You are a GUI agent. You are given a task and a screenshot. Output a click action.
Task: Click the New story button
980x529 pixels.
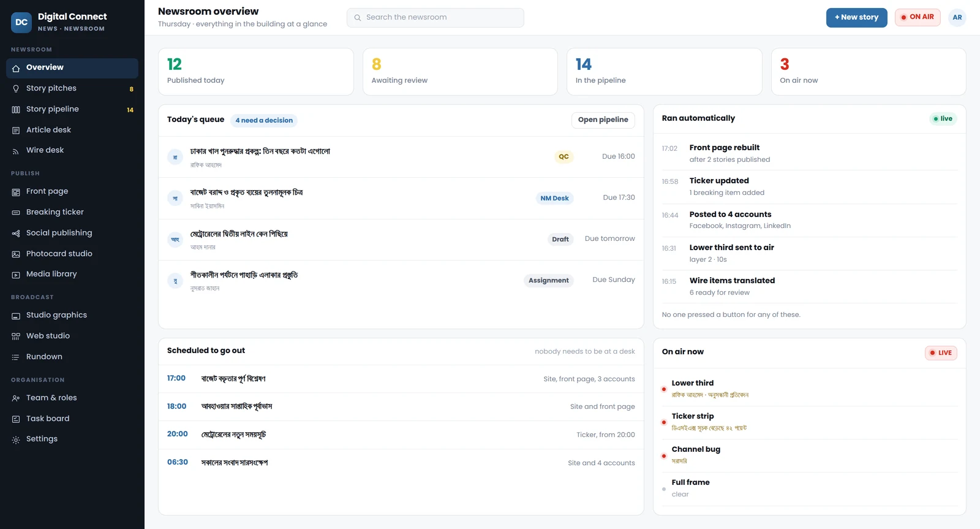click(856, 17)
